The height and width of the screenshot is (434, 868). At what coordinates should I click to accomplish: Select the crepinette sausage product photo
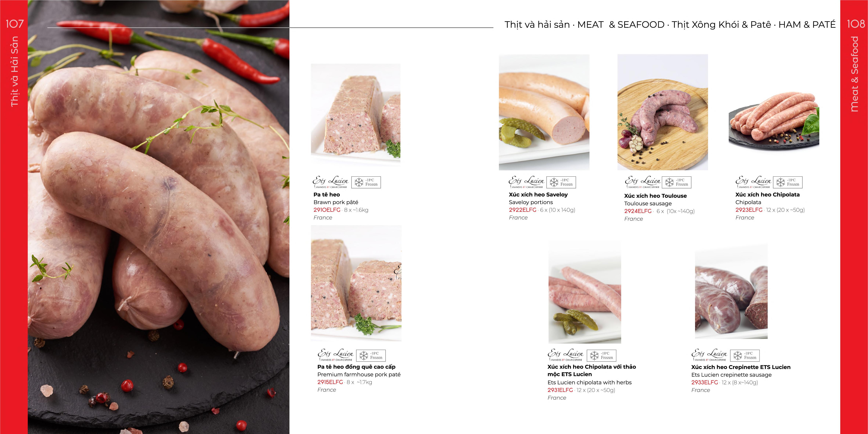coord(731,292)
